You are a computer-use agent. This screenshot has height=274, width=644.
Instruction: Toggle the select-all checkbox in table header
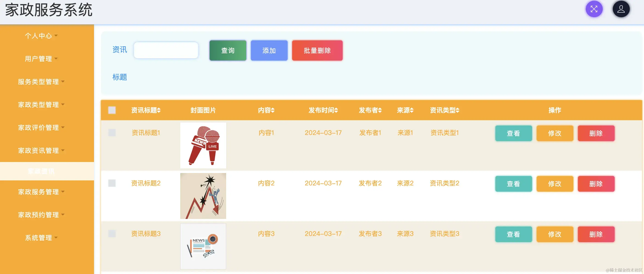(x=112, y=110)
